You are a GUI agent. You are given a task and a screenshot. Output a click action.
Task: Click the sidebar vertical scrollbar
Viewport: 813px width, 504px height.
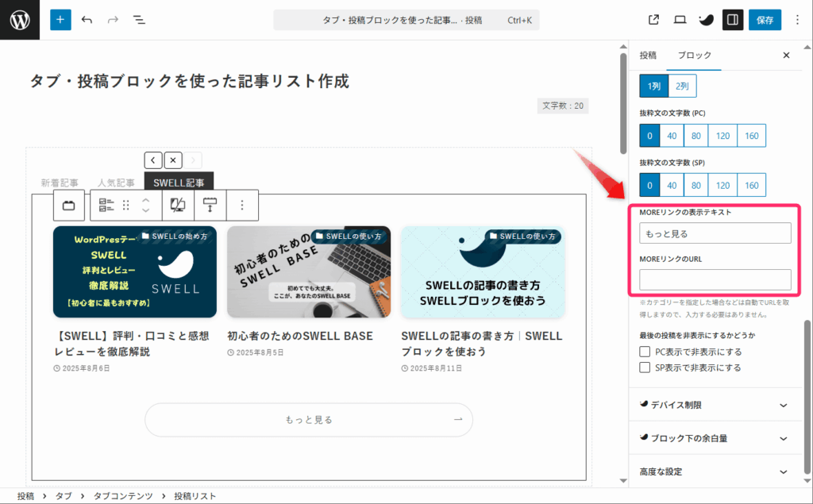point(807,397)
